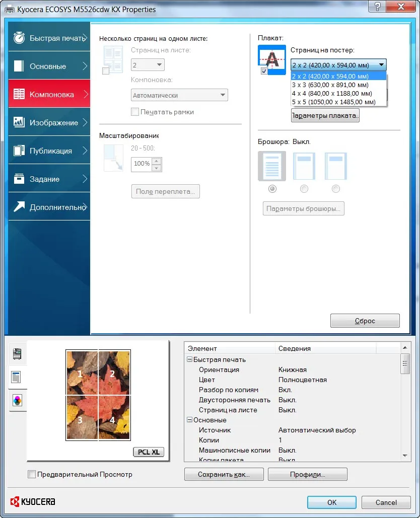The height and width of the screenshot is (518, 420).
Task: Click the Параметры брошюры button
Action: tap(303, 208)
